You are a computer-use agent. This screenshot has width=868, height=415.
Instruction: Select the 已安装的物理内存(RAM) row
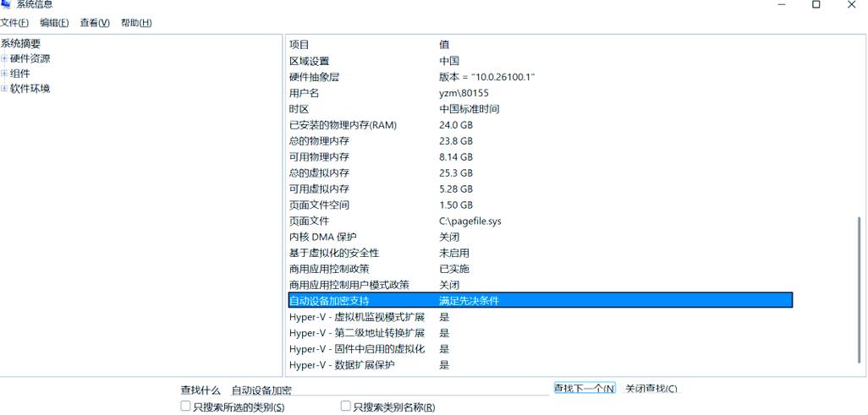point(541,125)
